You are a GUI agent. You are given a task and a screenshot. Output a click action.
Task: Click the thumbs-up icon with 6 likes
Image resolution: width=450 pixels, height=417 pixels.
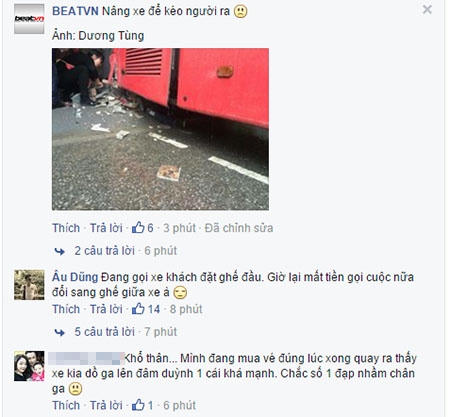138,228
